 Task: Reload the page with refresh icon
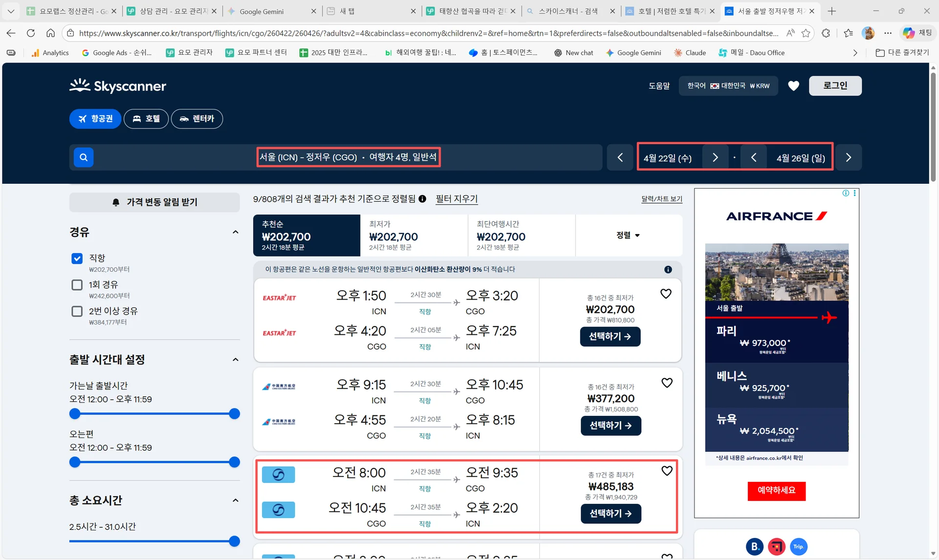point(31,33)
